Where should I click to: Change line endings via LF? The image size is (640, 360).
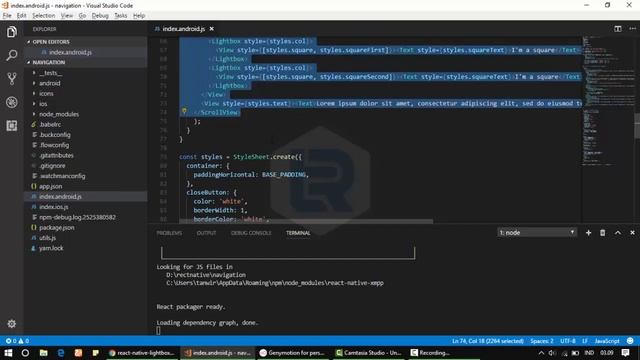[x=585, y=341]
